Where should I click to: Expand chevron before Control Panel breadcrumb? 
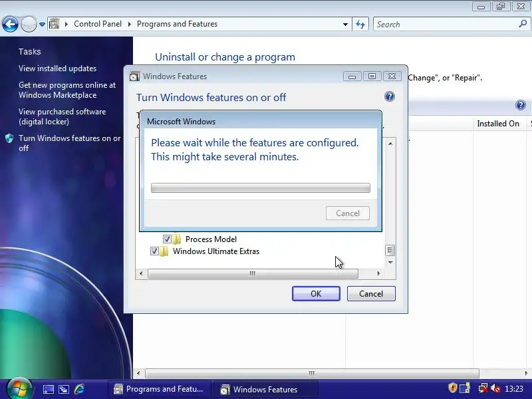pos(66,24)
